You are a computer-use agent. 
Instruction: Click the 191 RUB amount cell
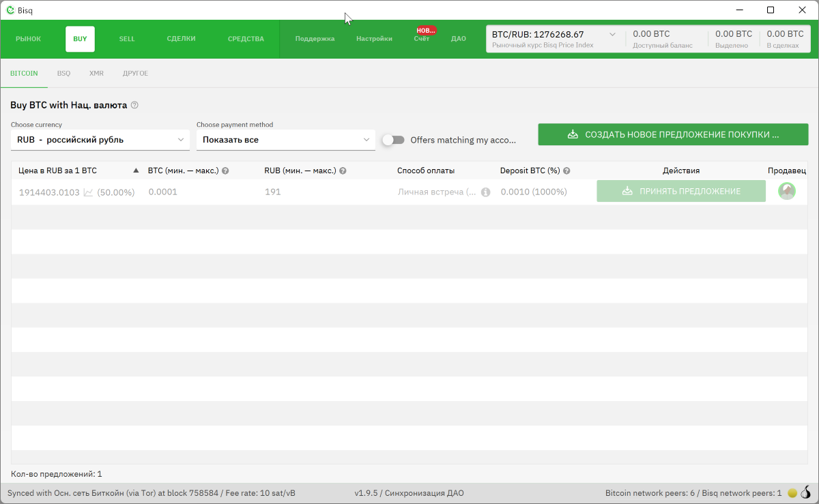272,192
